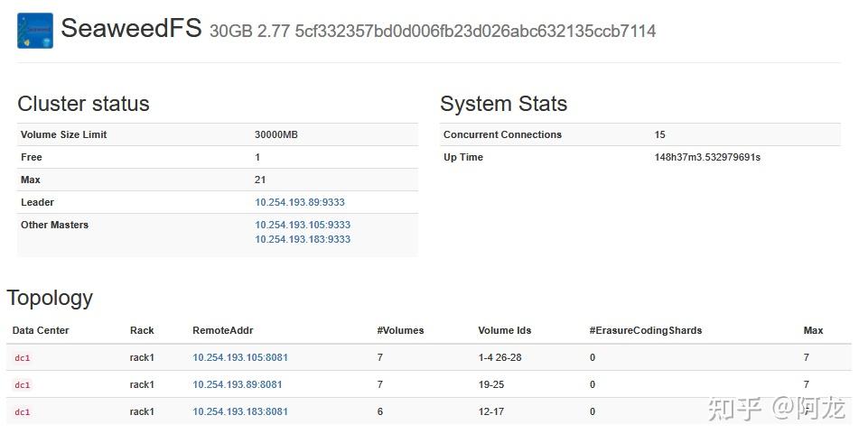The width and height of the screenshot is (868, 443).
Task: Click the SeaweedFS logo icon
Action: coord(34,31)
